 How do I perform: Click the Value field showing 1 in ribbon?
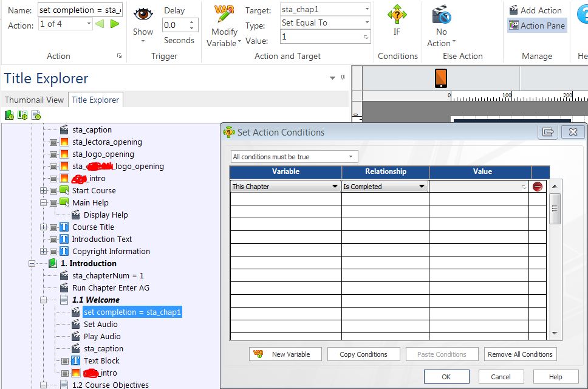tap(325, 36)
